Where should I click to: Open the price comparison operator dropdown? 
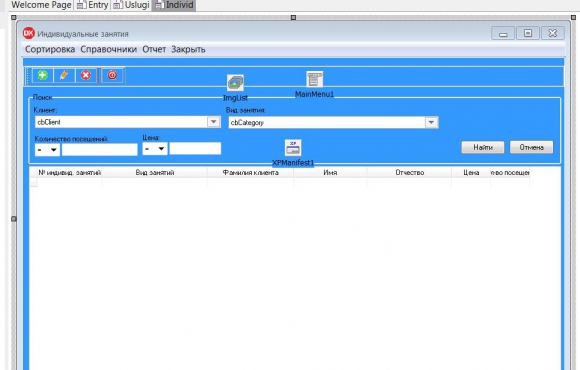(155, 149)
